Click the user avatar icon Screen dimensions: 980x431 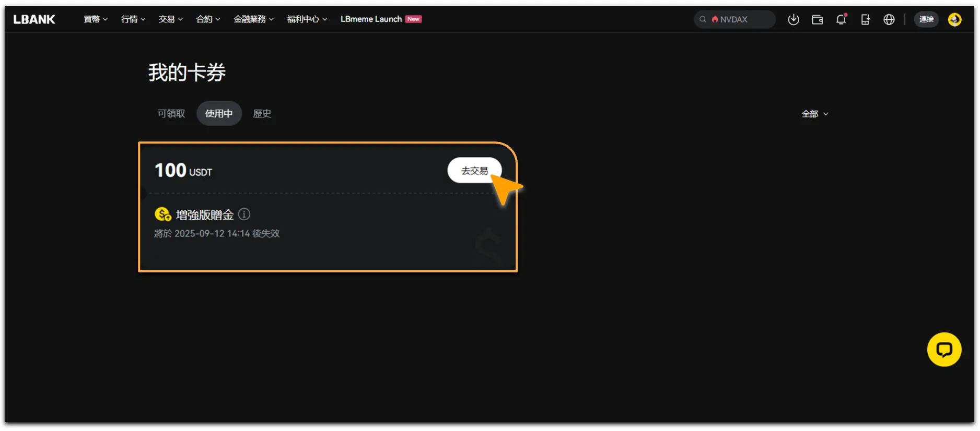coord(954,19)
